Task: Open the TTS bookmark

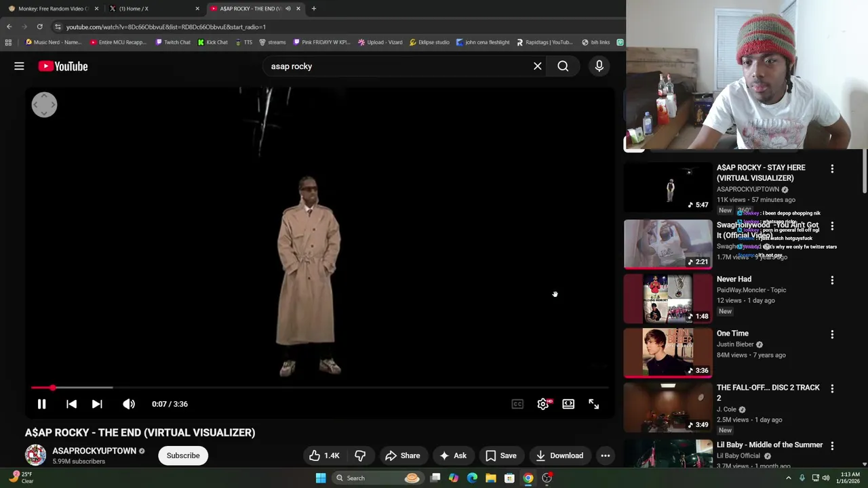Action: point(243,42)
